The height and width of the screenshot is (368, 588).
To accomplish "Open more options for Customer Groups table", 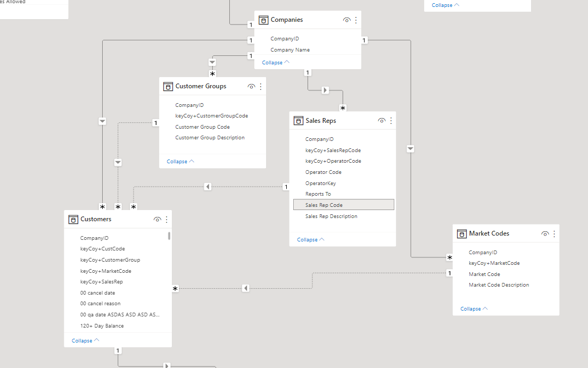I will (x=261, y=86).
